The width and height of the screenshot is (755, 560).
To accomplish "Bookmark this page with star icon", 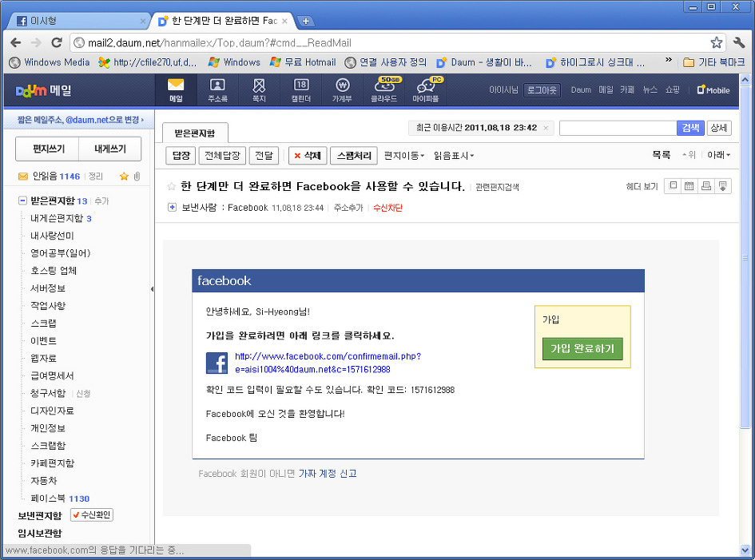I will click(x=716, y=43).
